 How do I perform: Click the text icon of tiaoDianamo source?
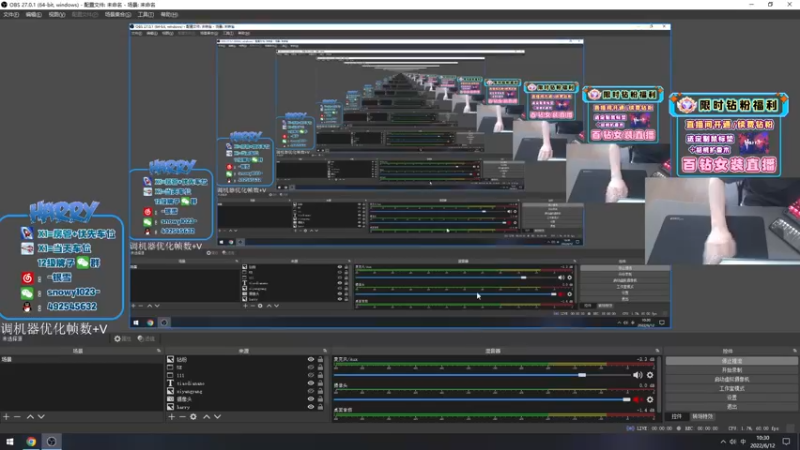170,383
